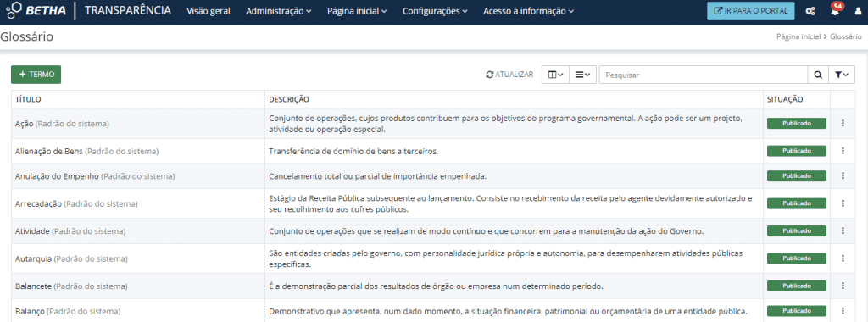Image resolution: width=868 pixels, height=322 pixels.
Task: Open the list density dropdown
Action: tap(582, 75)
